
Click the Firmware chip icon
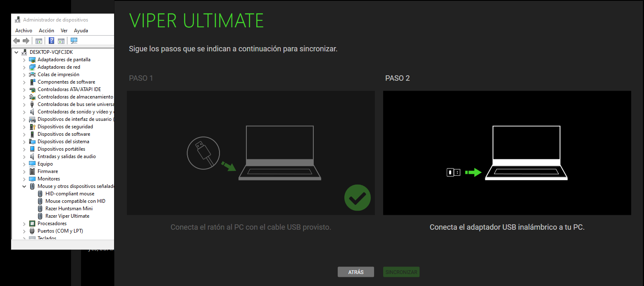pyautogui.click(x=32, y=171)
